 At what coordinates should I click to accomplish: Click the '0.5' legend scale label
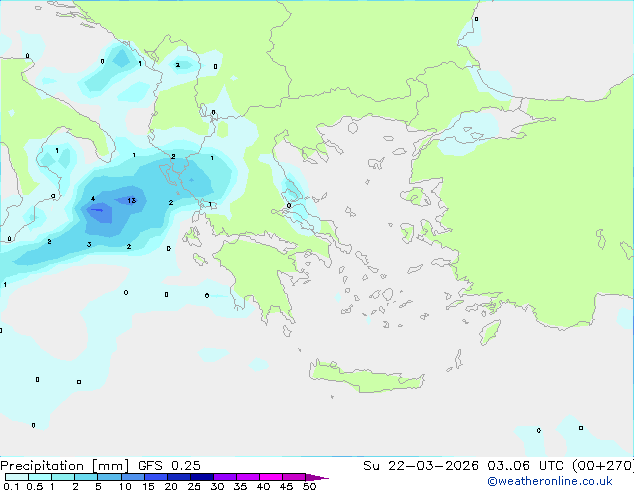pos(34,486)
